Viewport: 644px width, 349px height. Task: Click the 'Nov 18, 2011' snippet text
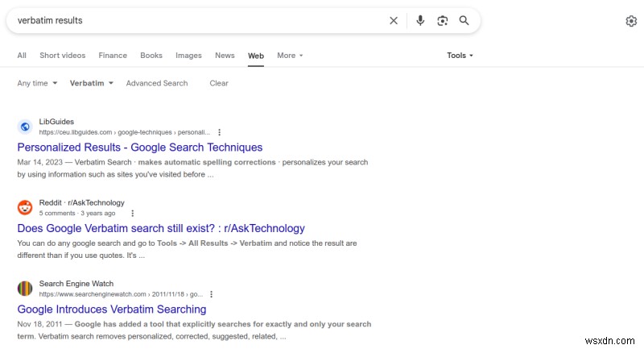pos(39,324)
